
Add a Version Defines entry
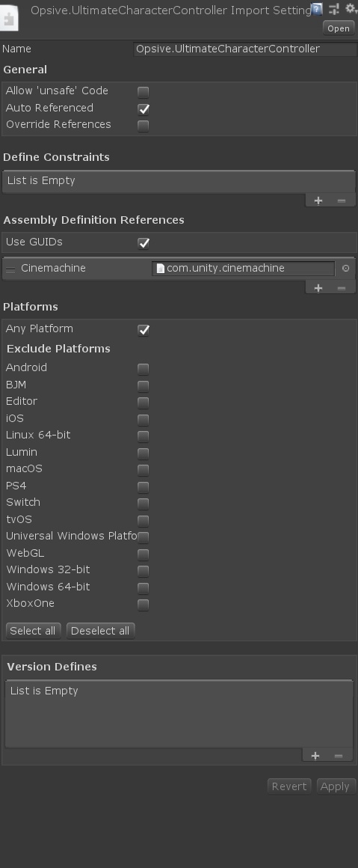pyautogui.click(x=315, y=756)
